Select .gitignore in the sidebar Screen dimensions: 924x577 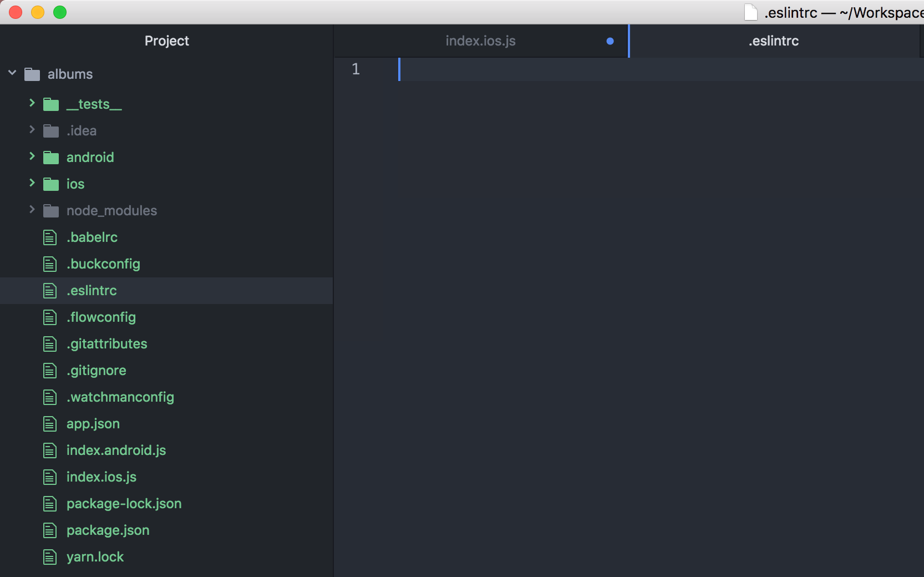pos(97,370)
